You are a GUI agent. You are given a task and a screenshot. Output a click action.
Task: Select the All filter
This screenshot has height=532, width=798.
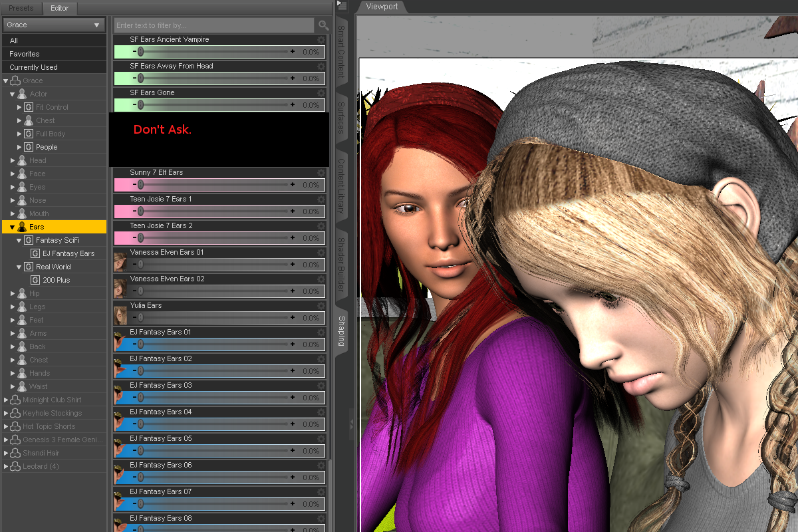(54, 41)
